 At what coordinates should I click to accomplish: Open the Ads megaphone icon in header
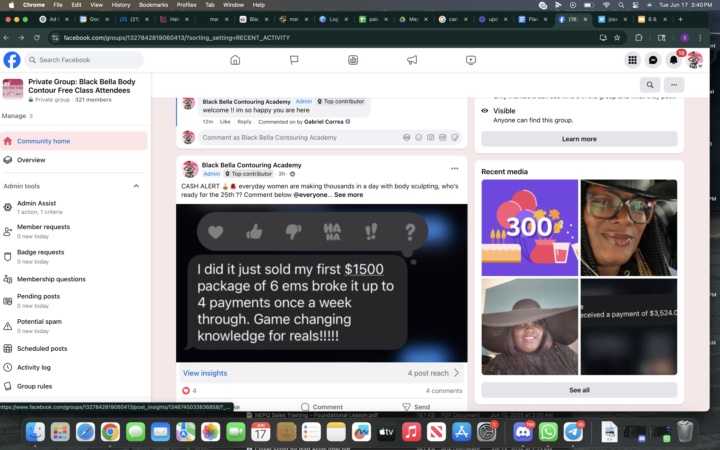click(x=412, y=60)
